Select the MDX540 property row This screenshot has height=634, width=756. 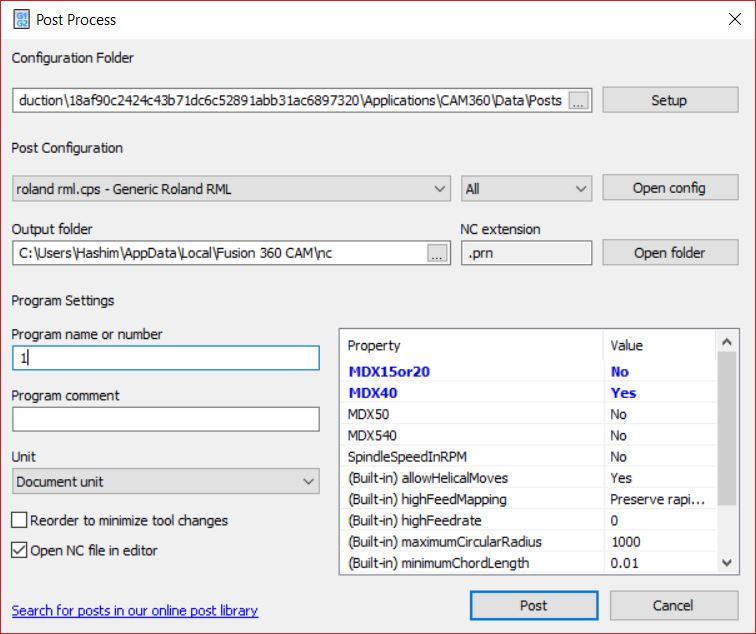click(529, 435)
